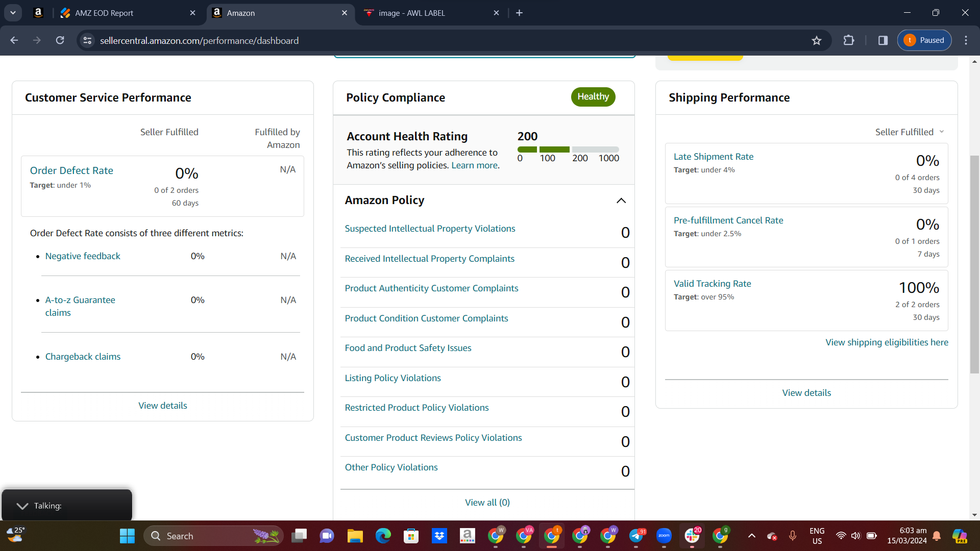This screenshot has width=980, height=551.
Task: Click the browser back arrow
Action: click(x=14, y=40)
